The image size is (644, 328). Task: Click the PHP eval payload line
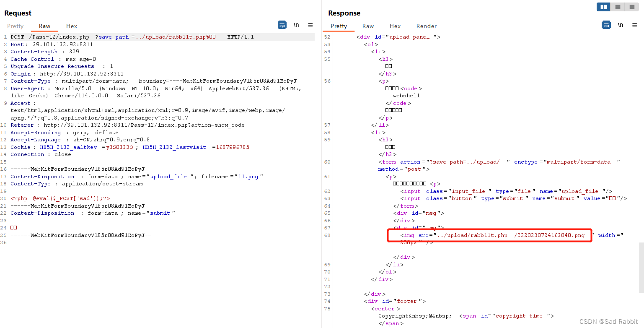tap(60, 198)
